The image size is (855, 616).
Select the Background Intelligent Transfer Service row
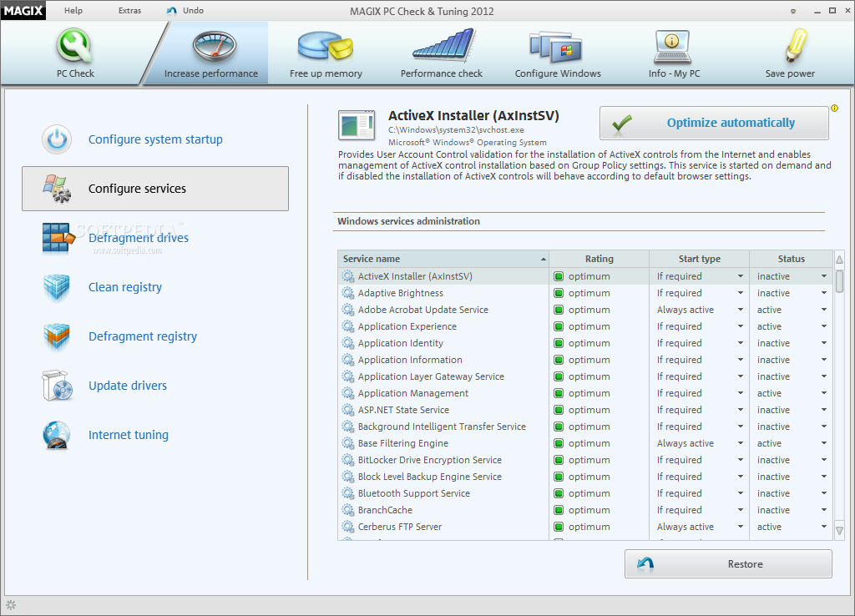585,427
